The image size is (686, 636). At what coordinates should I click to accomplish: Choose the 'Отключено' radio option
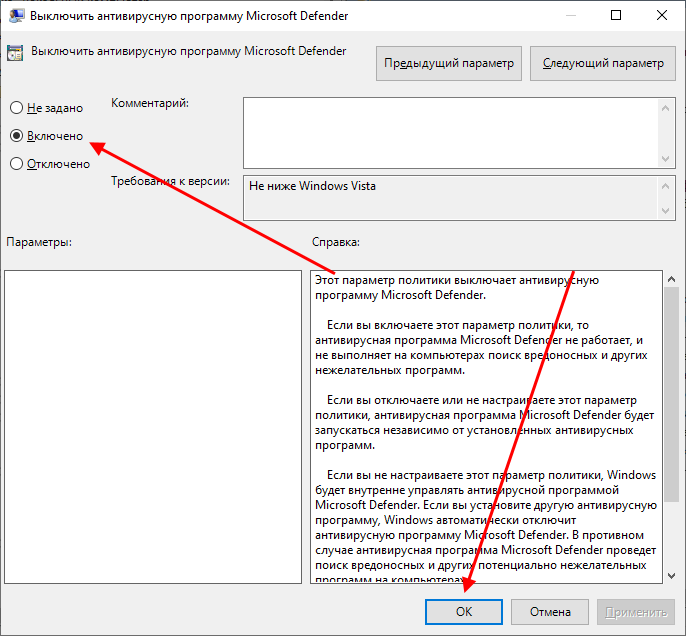click(x=16, y=164)
